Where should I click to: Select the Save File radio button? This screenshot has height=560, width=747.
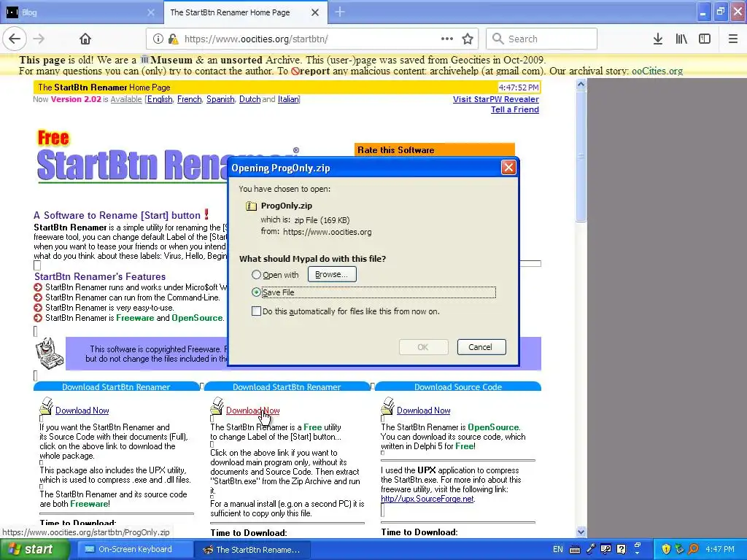tap(256, 292)
